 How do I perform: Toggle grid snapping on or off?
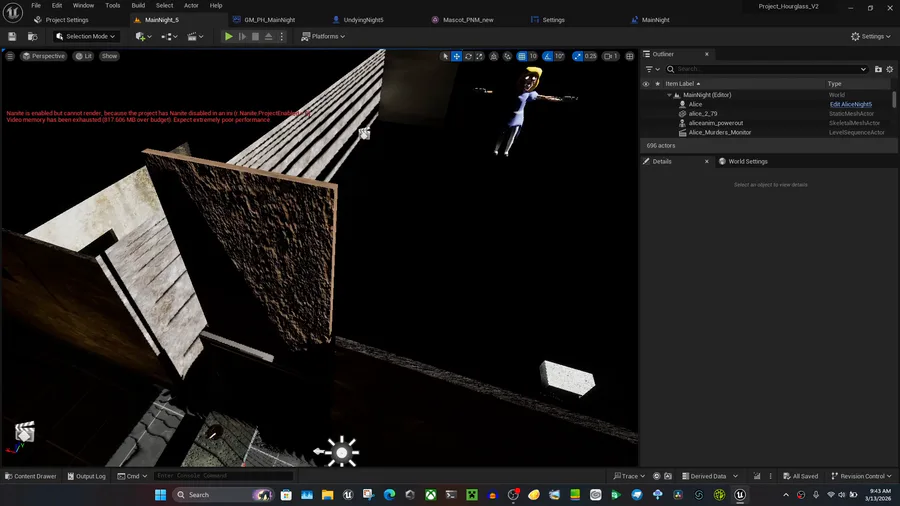point(522,56)
